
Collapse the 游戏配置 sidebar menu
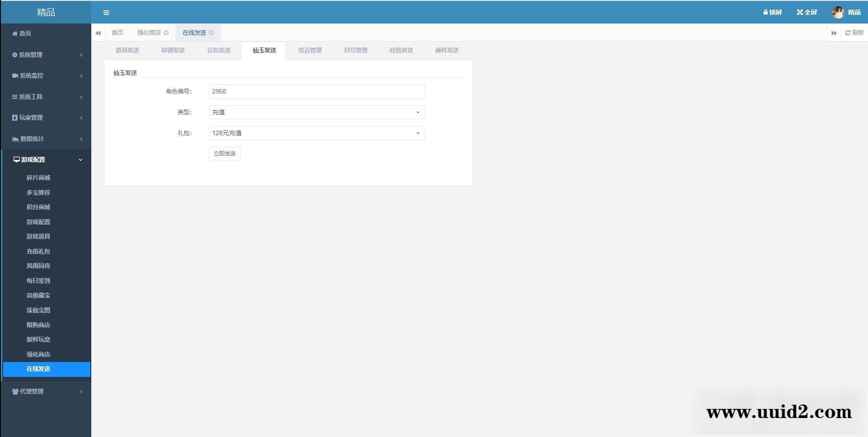click(x=46, y=160)
